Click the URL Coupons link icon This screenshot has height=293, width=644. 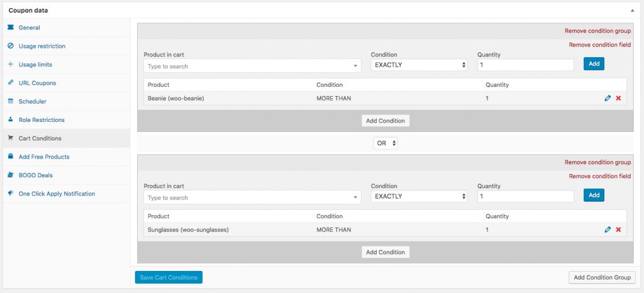tap(11, 83)
